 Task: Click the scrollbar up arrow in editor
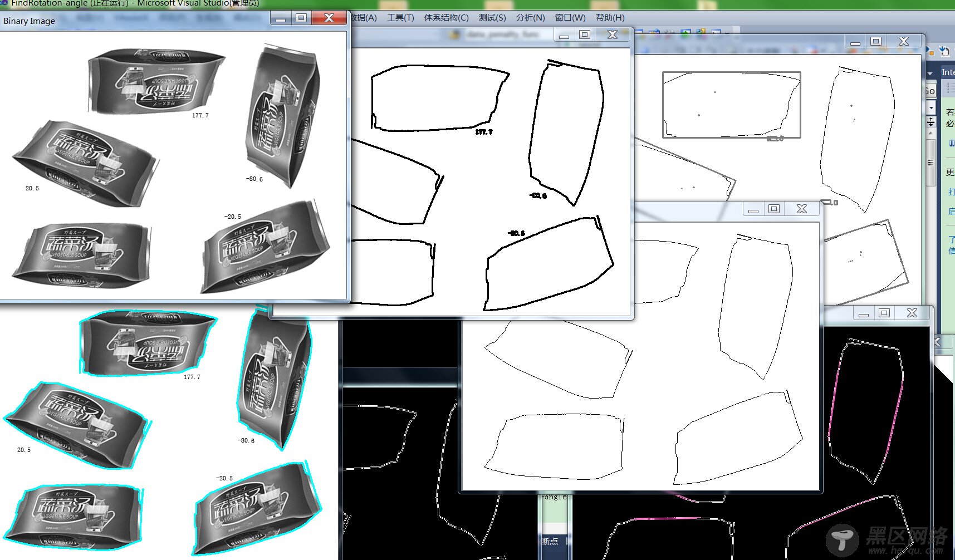pyautogui.click(x=930, y=134)
